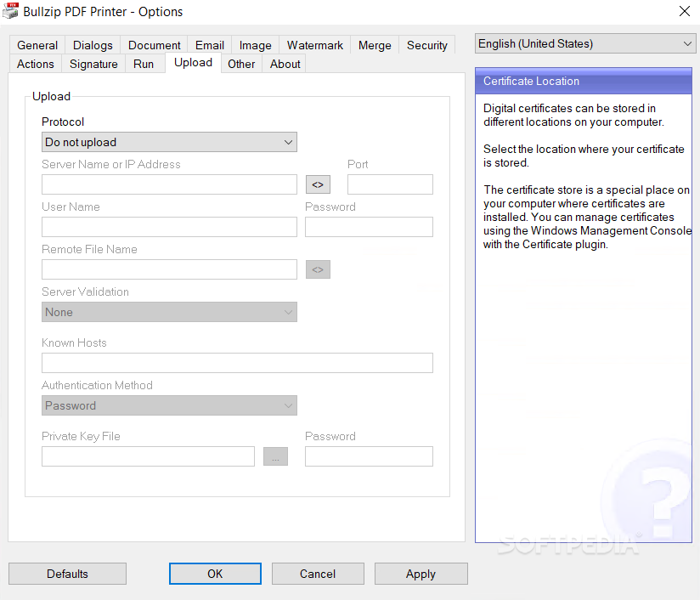Click the Private Key File field
The image size is (700, 600).
[148, 456]
